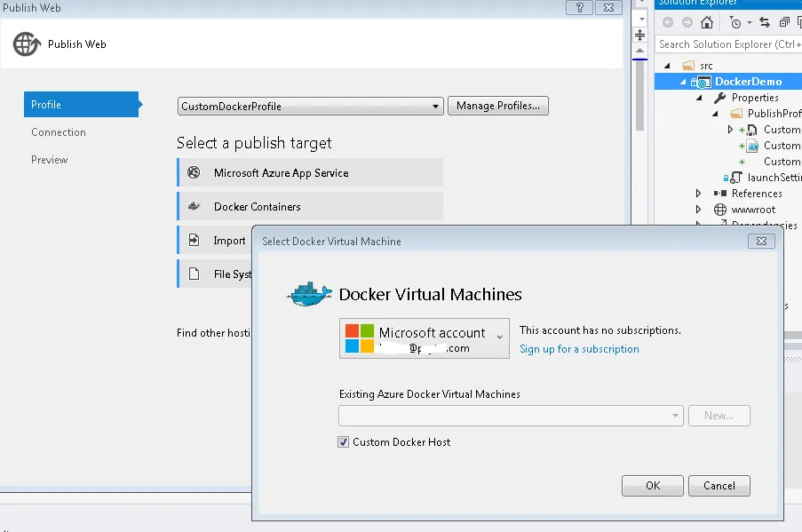Select the Profile tab

click(82, 104)
